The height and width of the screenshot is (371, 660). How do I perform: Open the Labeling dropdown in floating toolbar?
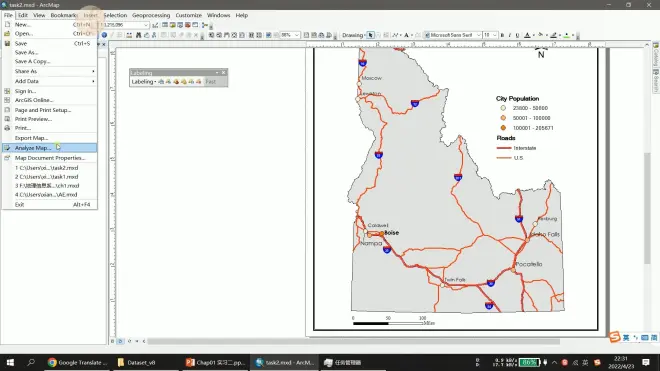coord(144,82)
